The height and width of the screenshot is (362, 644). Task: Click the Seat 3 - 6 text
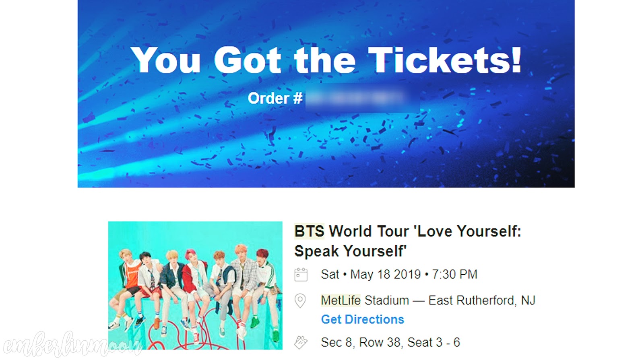433,342
